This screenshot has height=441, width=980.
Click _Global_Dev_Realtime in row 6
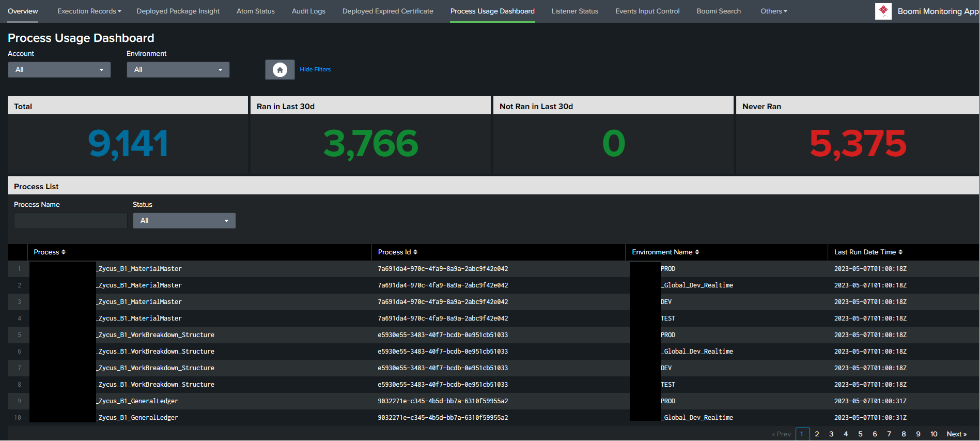[x=697, y=352]
